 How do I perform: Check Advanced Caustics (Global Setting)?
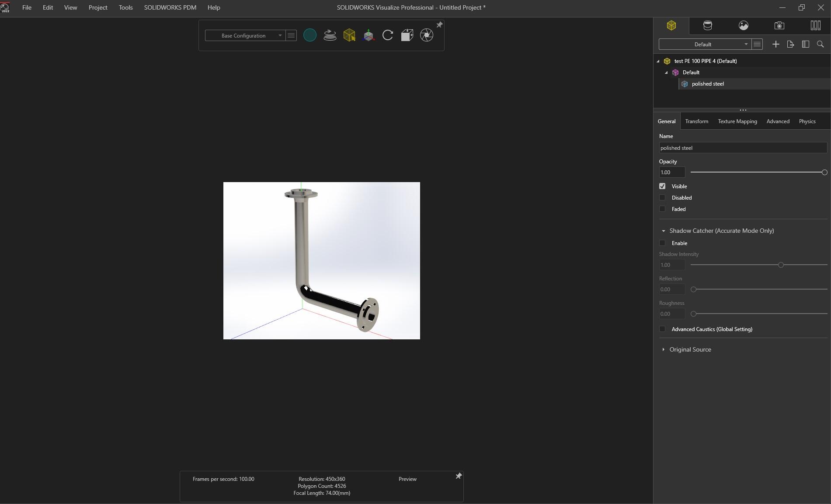pos(662,329)
